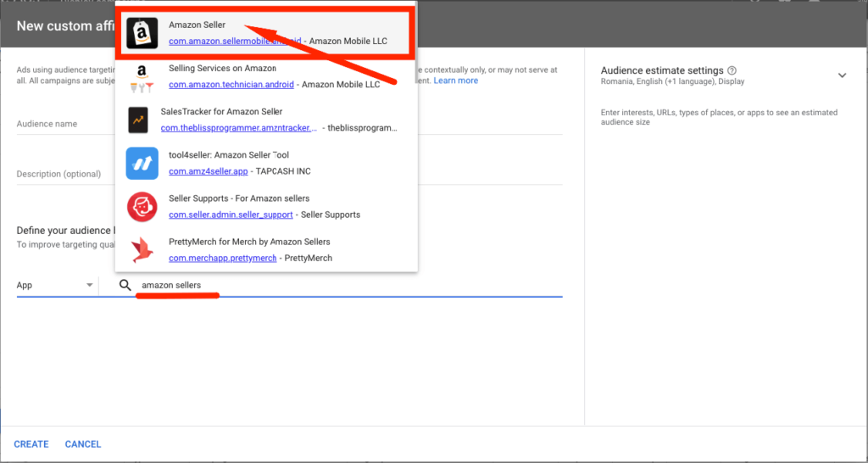Click the Audience name input field

point(64,124)
